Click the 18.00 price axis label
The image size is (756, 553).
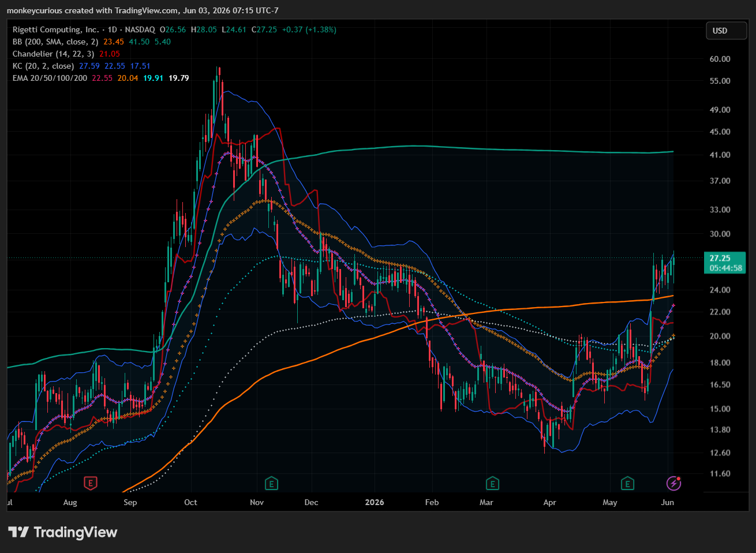click(x=720, y=363)
